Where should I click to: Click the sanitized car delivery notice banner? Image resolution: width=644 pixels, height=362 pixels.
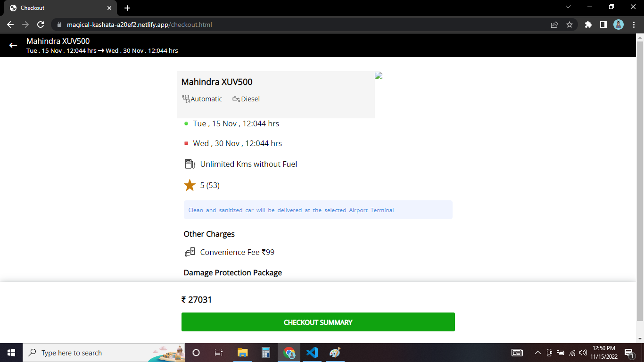(x=318, y=210)
